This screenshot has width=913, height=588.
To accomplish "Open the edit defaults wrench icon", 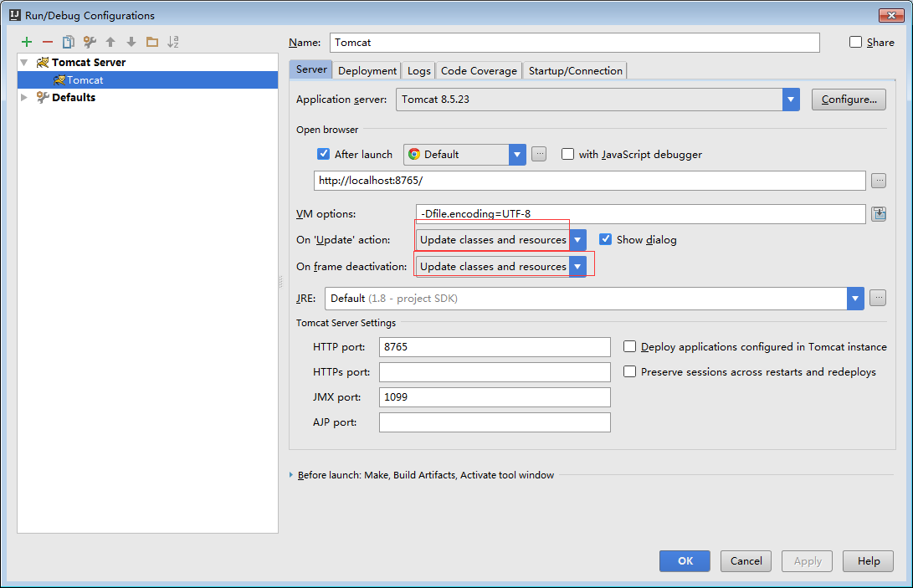I will click(x=90, y=42).
